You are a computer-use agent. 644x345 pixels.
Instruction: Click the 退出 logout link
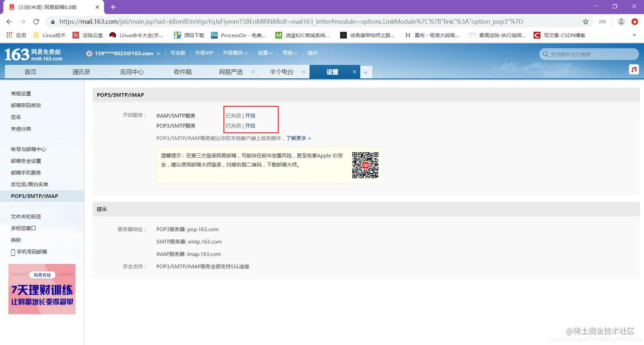coord(313,53)
